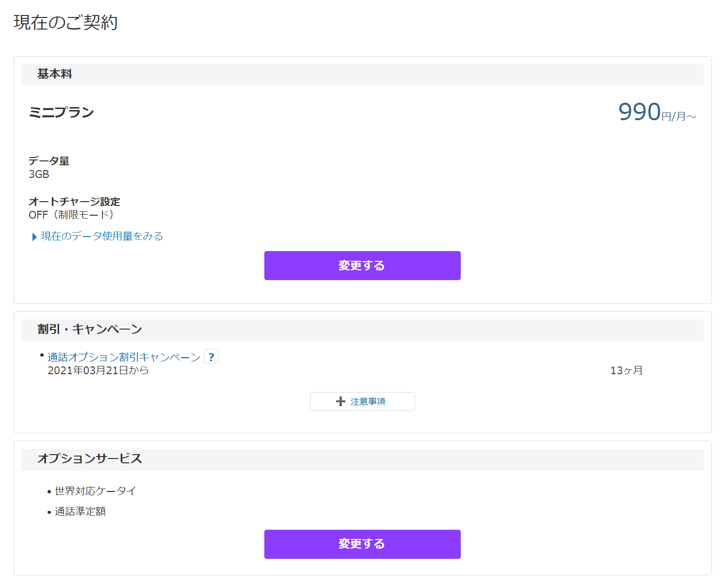Click the 13ヶ月 campaign duration text
The height and width of the screenshot is (585, 728).
pyautogui.click(x=627, y=370)
